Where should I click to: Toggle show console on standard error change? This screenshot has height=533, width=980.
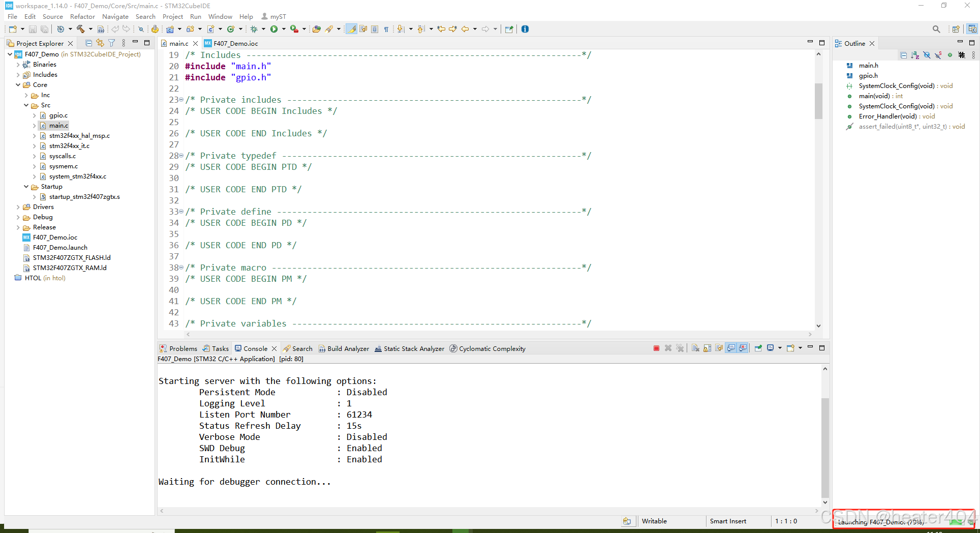click(743, 348)
